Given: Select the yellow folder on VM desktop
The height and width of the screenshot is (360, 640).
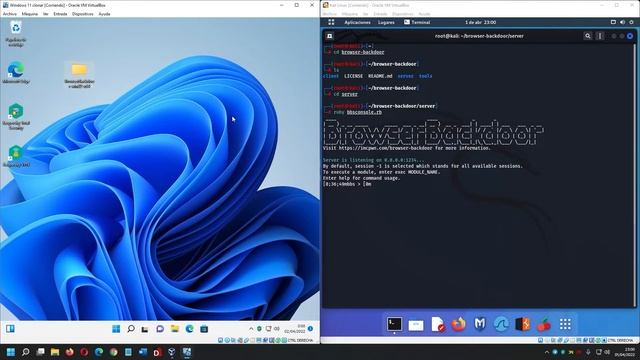Looking at the screenshot, I should (x=79, y=75).
